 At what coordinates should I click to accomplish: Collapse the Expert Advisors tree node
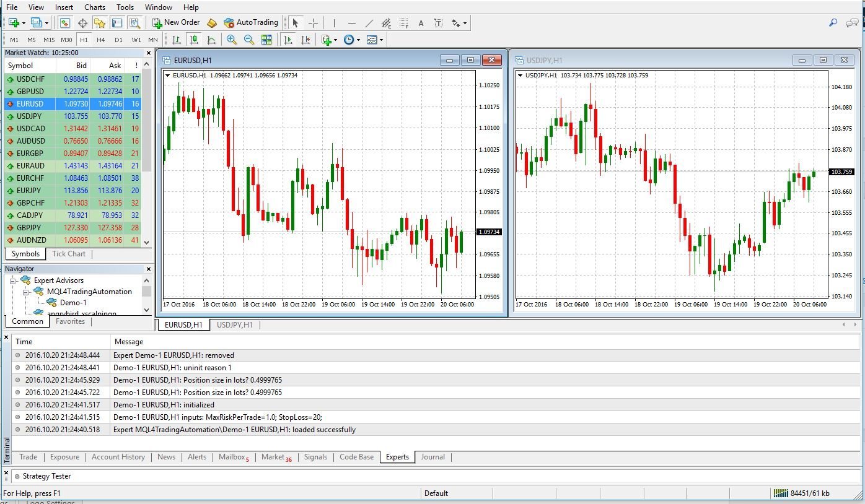13,280
